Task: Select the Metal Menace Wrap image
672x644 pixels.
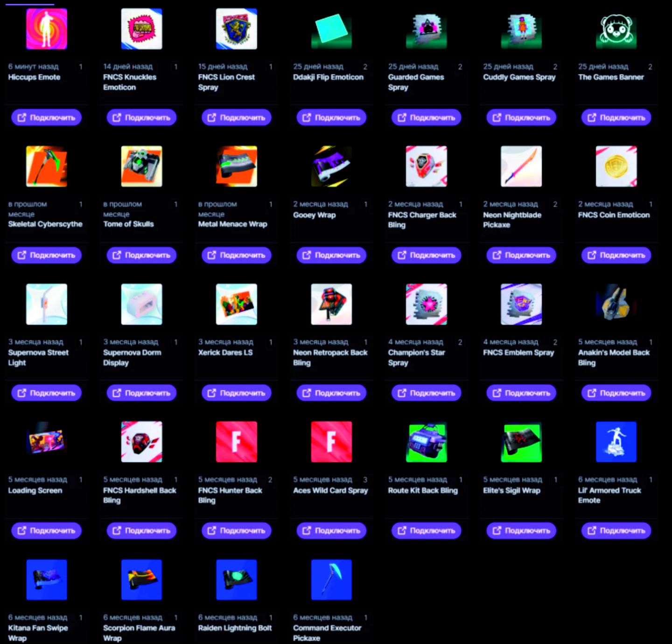Action: point(237,166)
